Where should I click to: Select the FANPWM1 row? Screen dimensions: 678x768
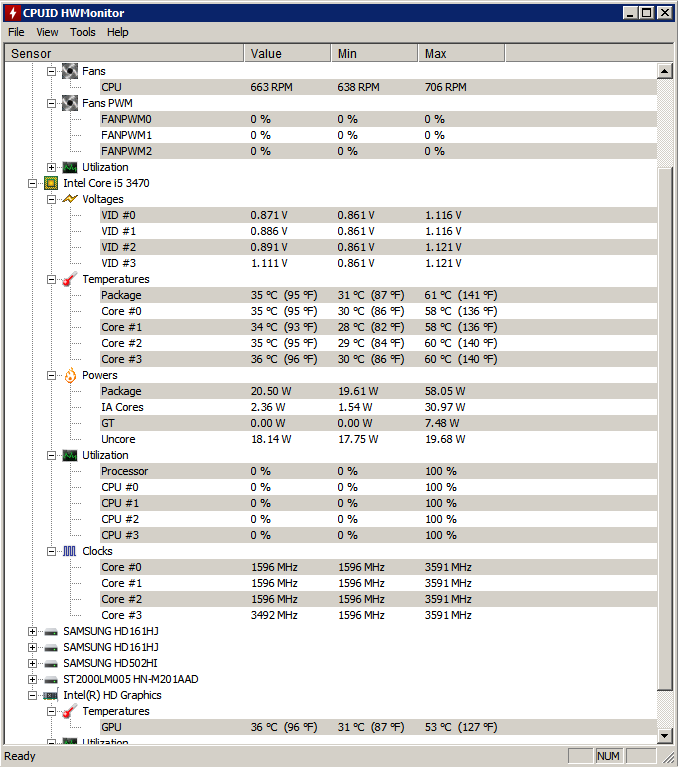click(378, 135)
